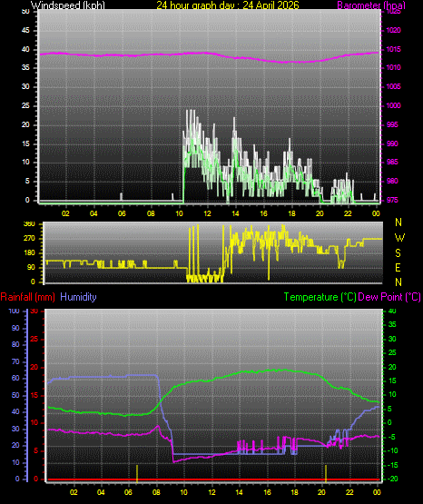
Task: Click the 'Dew Point (°C)' legend label
Action: coord(389,297)
